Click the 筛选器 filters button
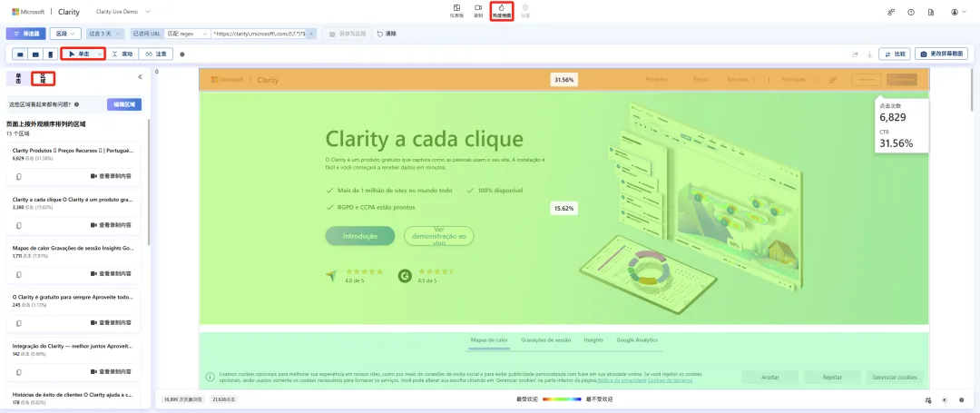 (x=26, y=34)
